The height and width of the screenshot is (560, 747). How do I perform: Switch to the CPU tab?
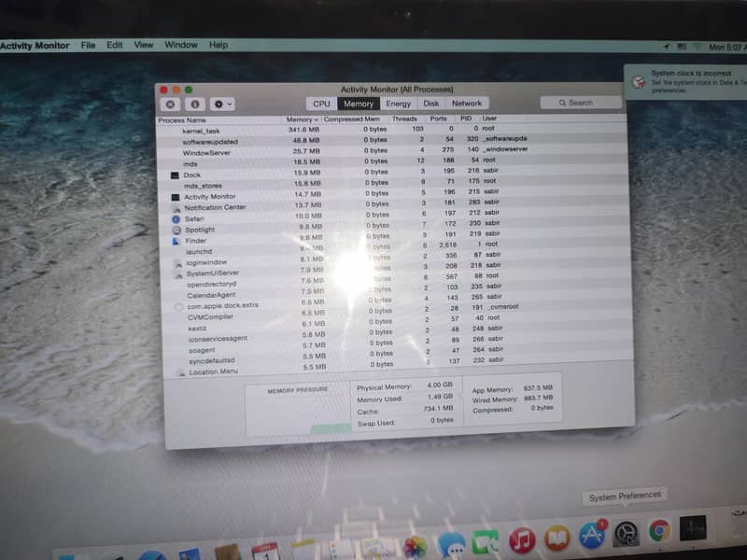coord(321,104)
